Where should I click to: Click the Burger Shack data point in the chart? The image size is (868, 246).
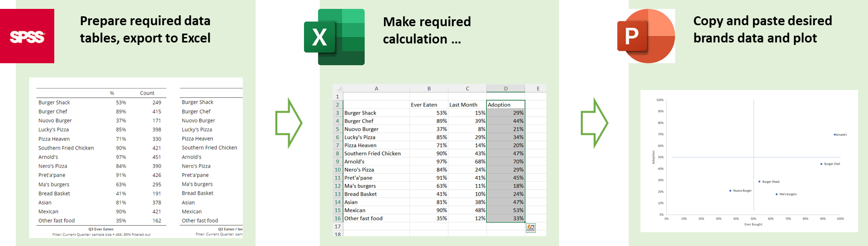pos(759,182)
